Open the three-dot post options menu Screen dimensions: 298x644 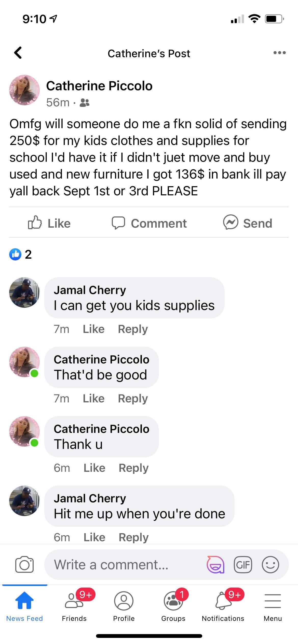tap(279, 53)
